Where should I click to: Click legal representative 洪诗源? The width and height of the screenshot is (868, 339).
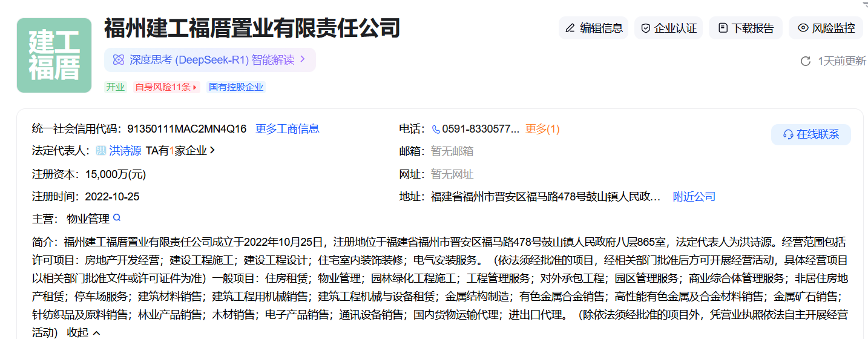point(125,151)
